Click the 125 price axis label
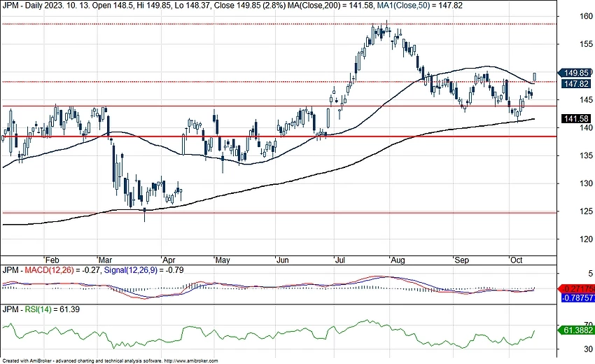The height and width of the screenshot is (364, 595). pos(587,211)
